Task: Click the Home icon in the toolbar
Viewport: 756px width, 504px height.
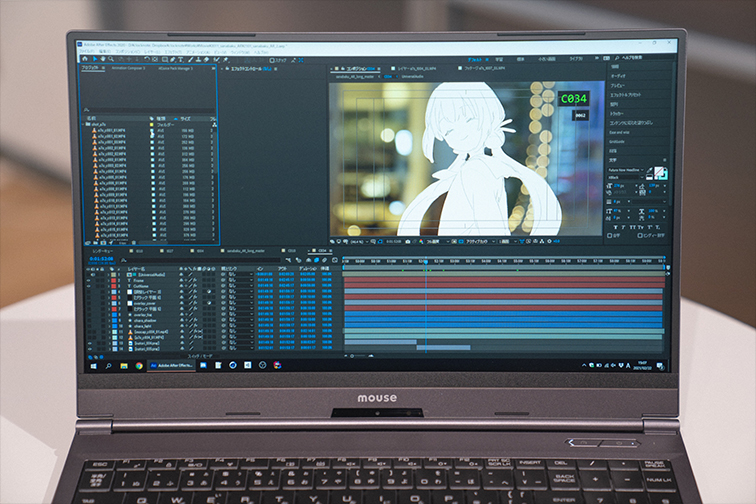Action: 85,59
